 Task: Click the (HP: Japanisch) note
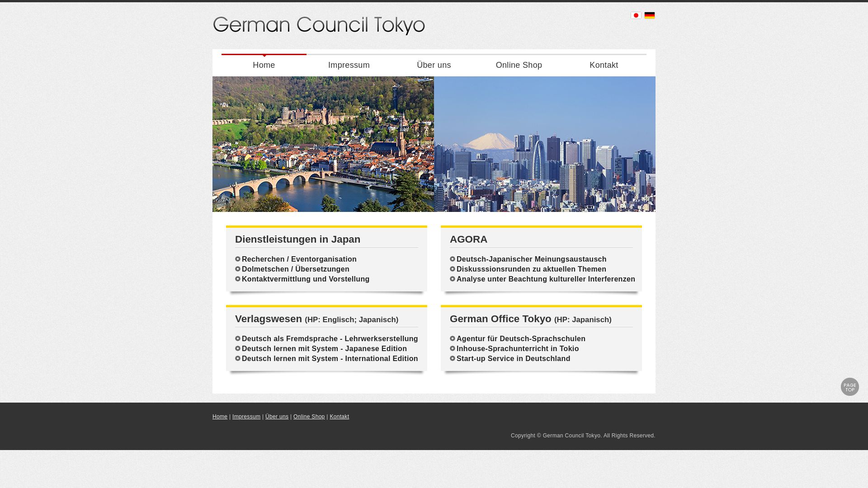(x=583, y=320)
